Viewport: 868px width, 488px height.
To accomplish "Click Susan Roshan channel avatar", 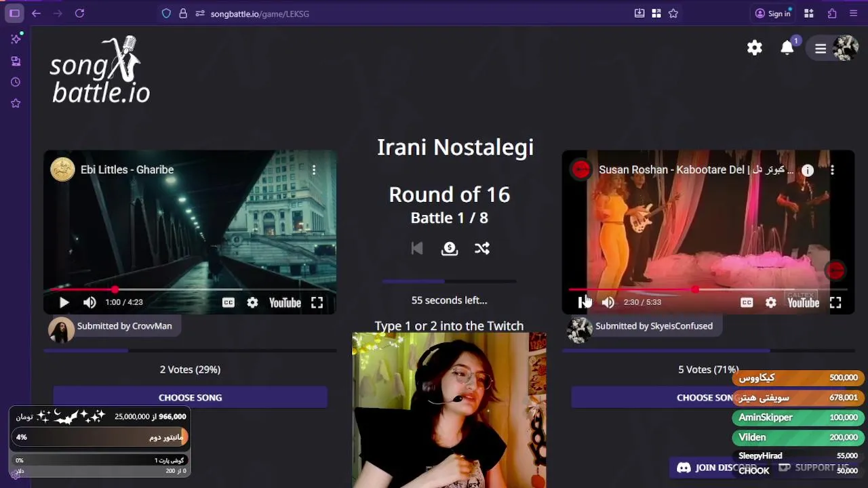I will point(581,169).
